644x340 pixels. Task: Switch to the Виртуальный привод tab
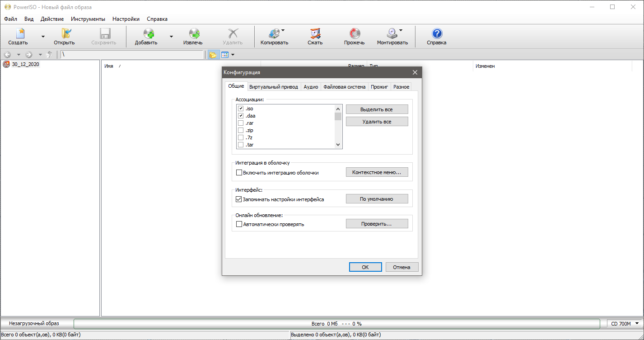click(274, 87)
